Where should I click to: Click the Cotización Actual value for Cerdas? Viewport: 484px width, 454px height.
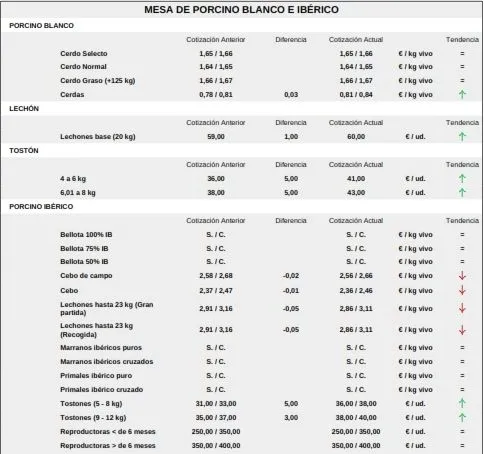356,95
